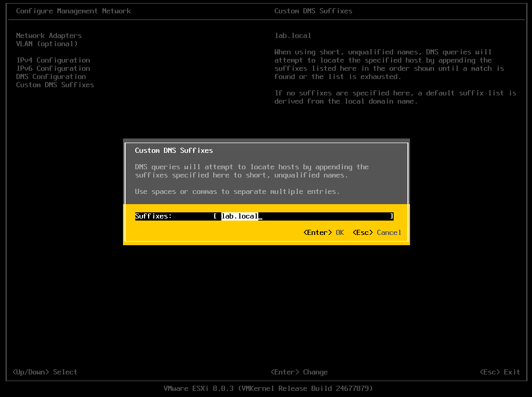532x397 pixels.
Task: Click the <Up/Down> Select hint
Action: [44, 372]
